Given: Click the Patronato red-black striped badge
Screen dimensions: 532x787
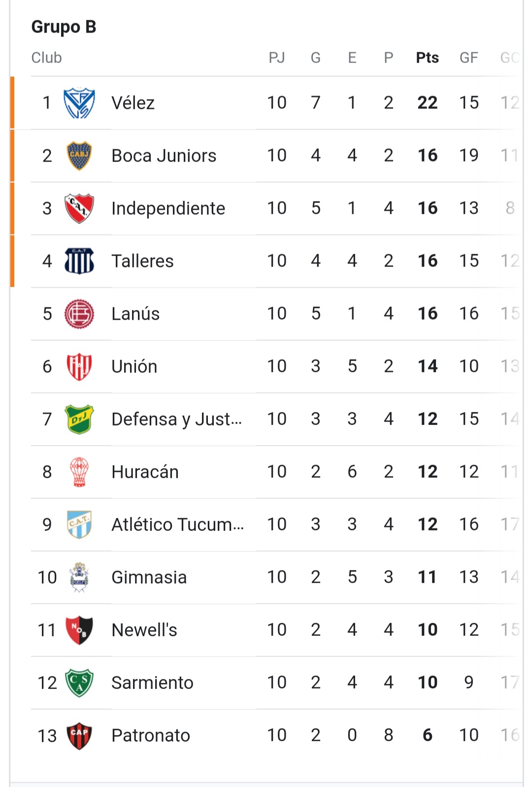Looking at the screenshot, I should 79,735.
